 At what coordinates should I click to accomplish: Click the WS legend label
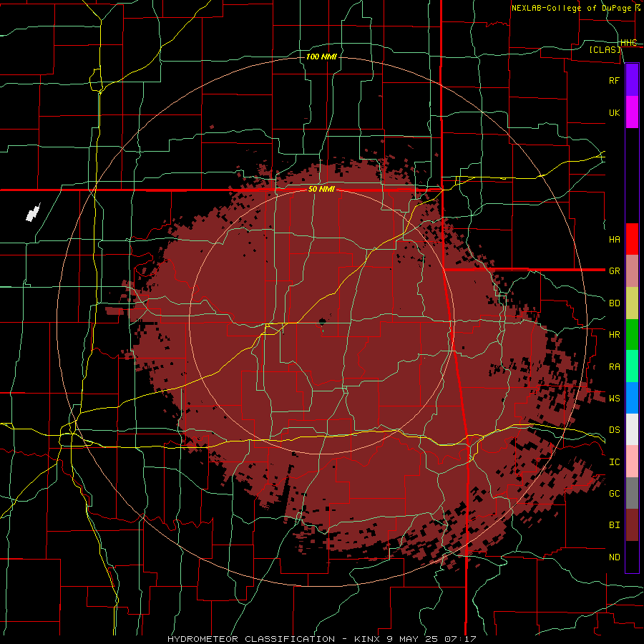(x=614, y=398)
